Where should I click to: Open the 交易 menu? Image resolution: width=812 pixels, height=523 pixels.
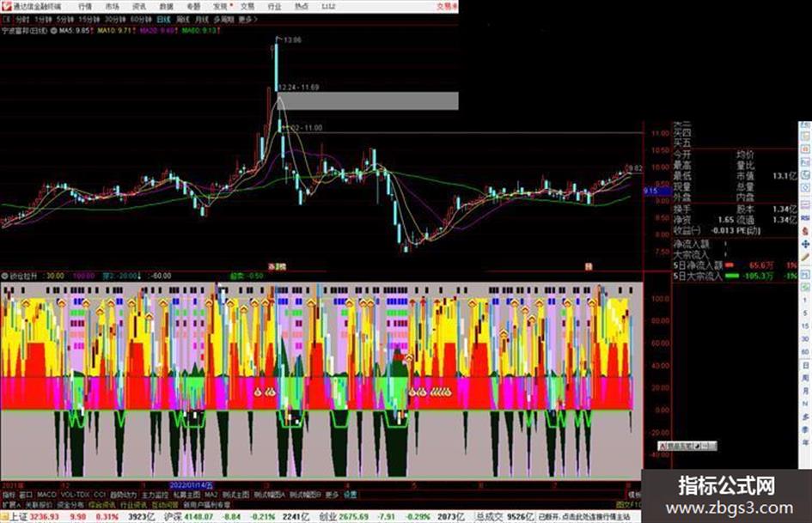[247, 7]
